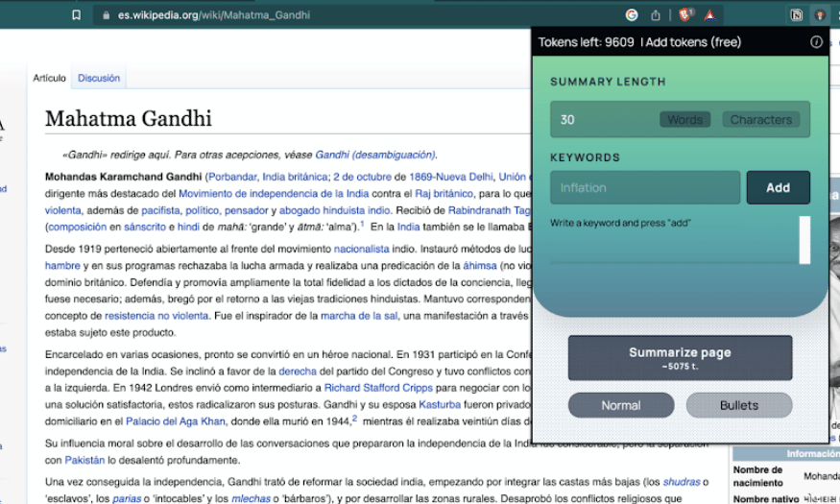Click footnote reference 2 after 1944
This screenshot has width=840, height=504.
tap(354, 419)
